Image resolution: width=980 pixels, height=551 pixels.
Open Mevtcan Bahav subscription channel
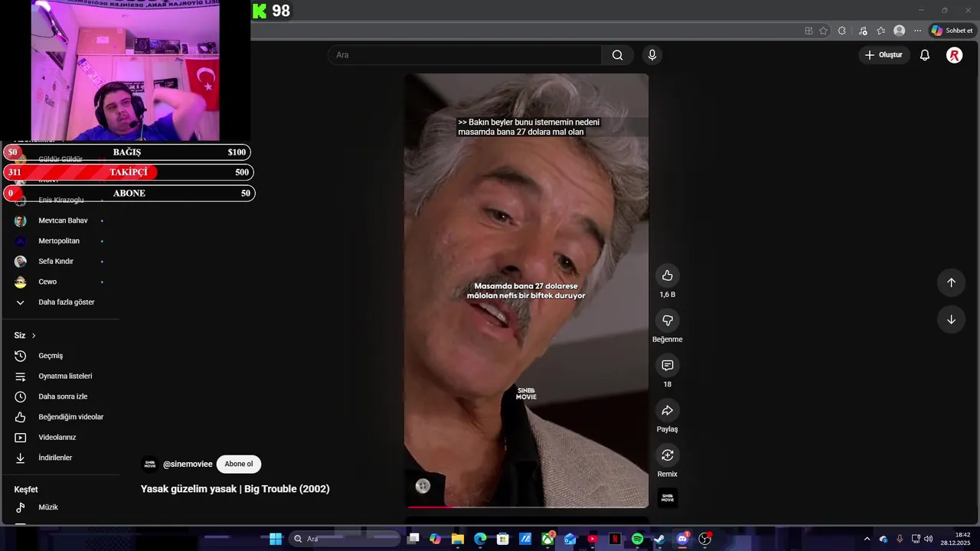64,220
